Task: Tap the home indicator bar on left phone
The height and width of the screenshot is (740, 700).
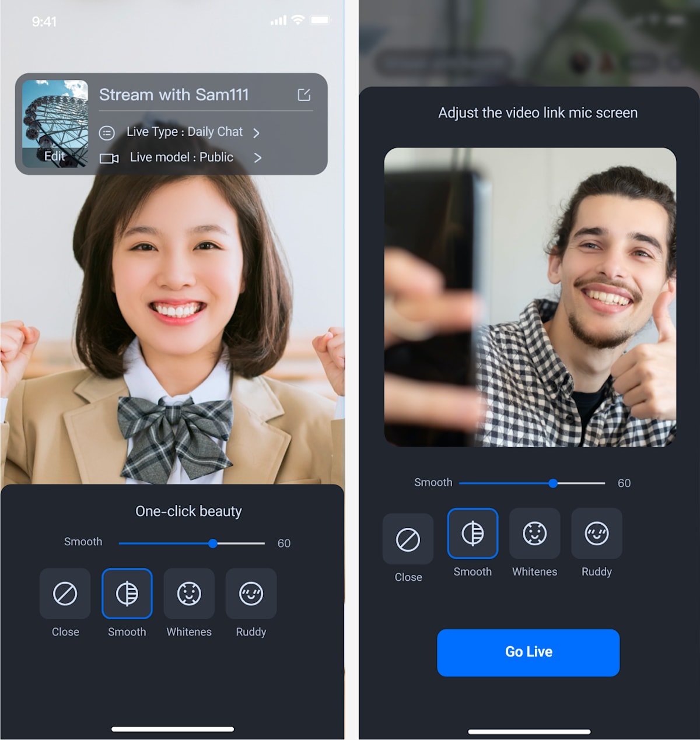Action: [x=173, y=729]
